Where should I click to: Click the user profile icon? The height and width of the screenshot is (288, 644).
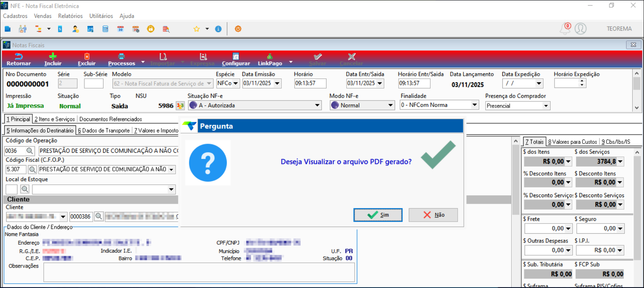[580, 28]
